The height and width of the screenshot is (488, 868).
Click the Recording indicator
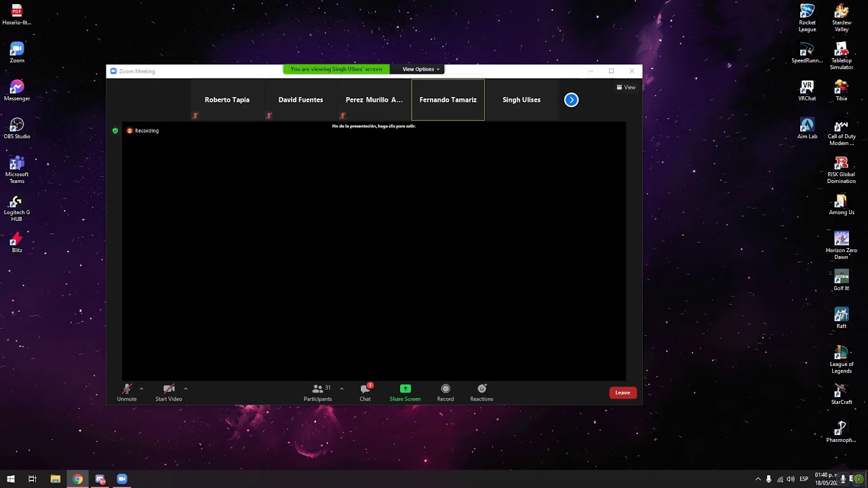coord(143,131)
